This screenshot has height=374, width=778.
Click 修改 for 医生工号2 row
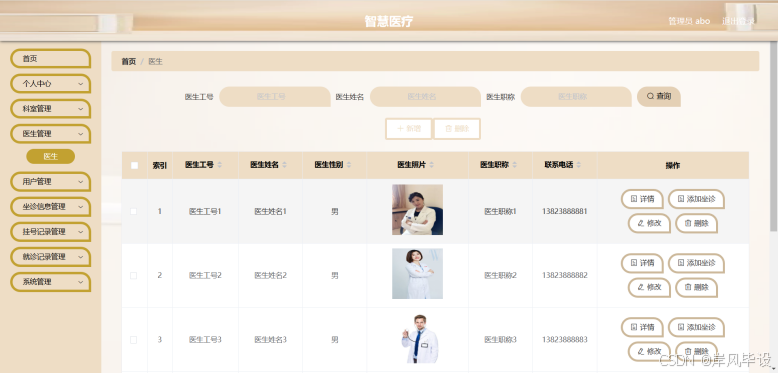[x=649, y=287]
